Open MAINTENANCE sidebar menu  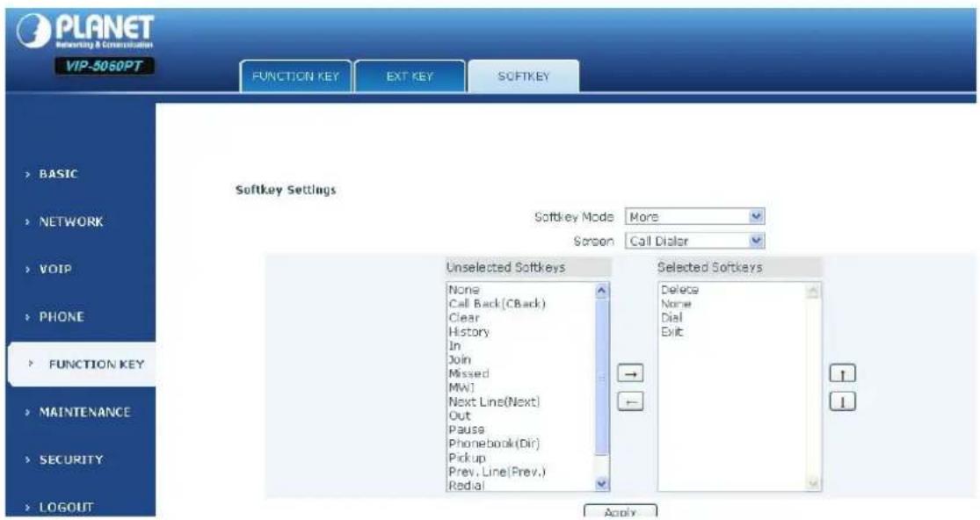(84, 412)
